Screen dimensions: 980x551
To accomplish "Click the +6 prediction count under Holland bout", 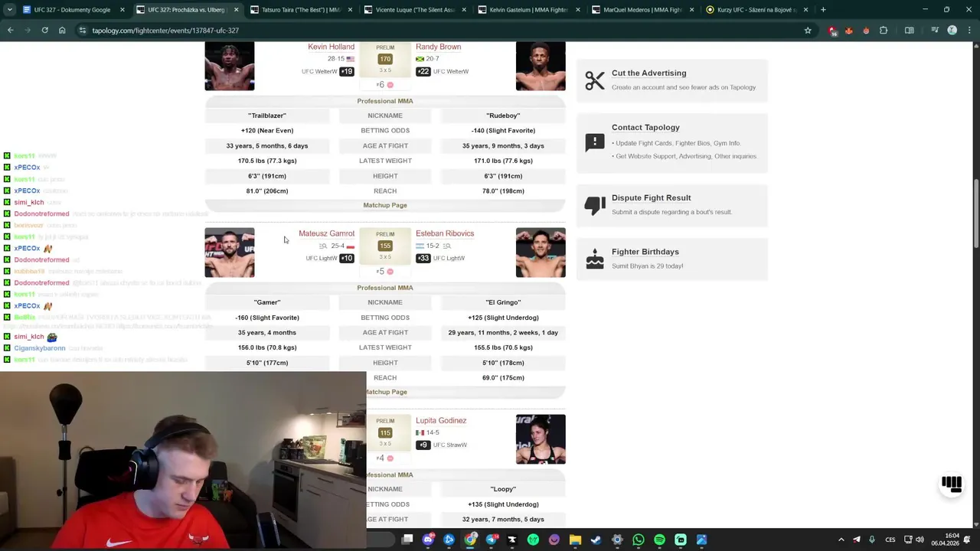I will pyautogui.click(x=384, y=85).
